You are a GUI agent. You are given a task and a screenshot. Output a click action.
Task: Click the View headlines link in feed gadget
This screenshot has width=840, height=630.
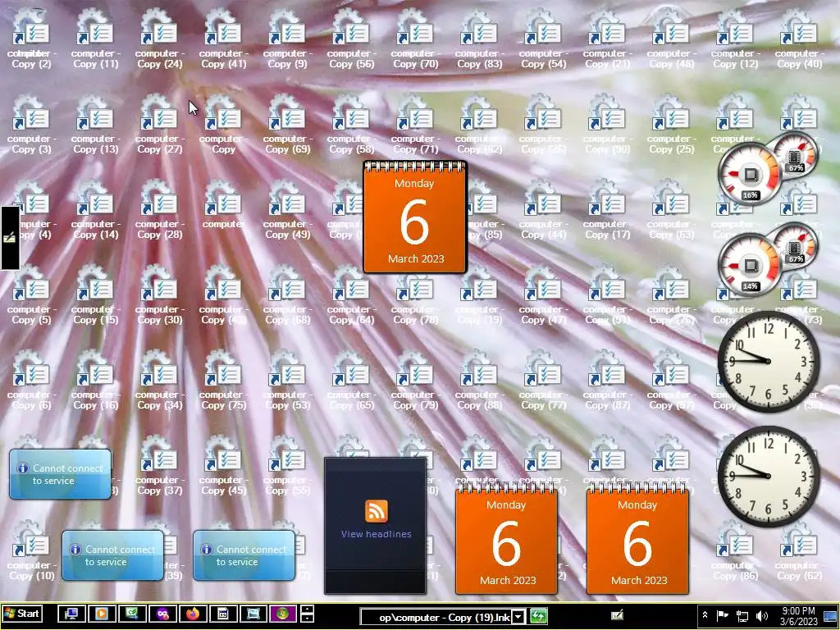[x=376, y=534]
